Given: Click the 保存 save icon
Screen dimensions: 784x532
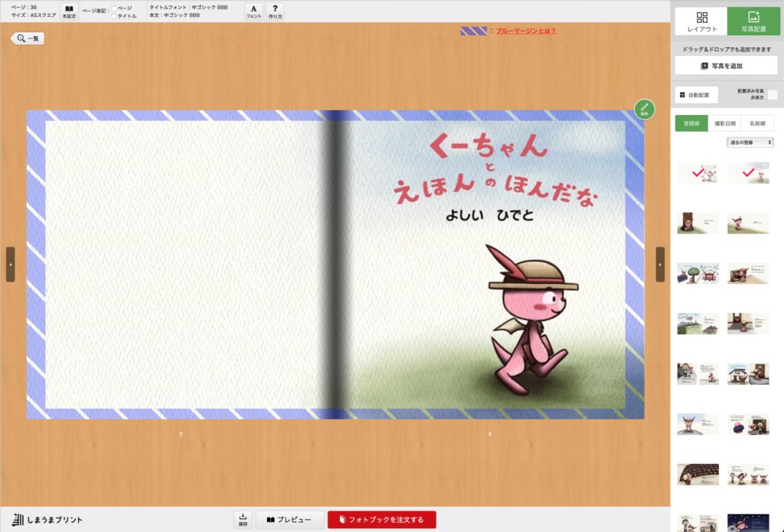Looking at the screenshot, I should (x=243, y=520).
